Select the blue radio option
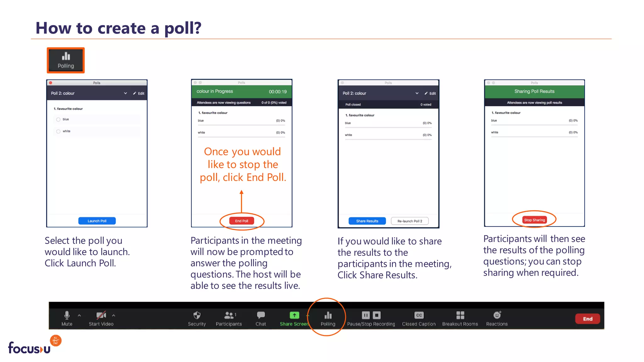 point(58,119)
